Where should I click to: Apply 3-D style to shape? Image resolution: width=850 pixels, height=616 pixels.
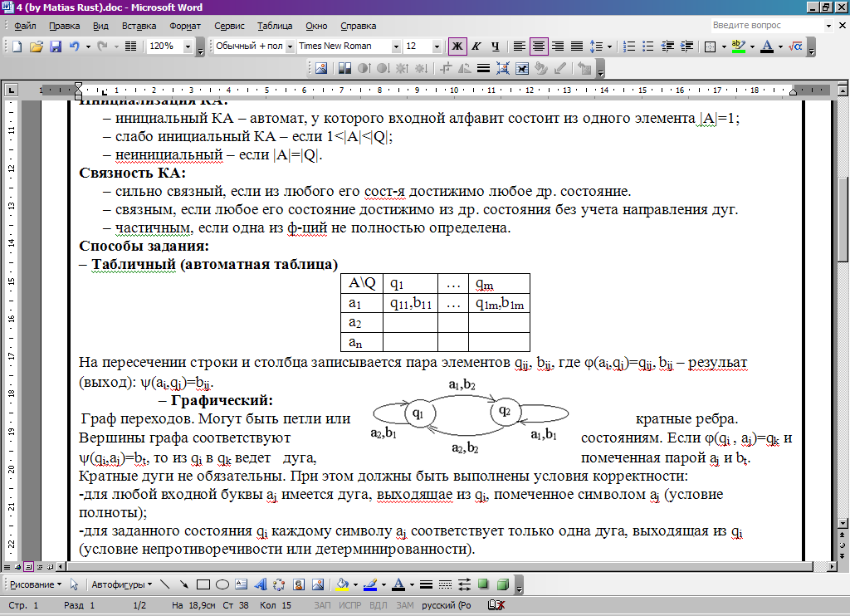click(x=502, y=584)
